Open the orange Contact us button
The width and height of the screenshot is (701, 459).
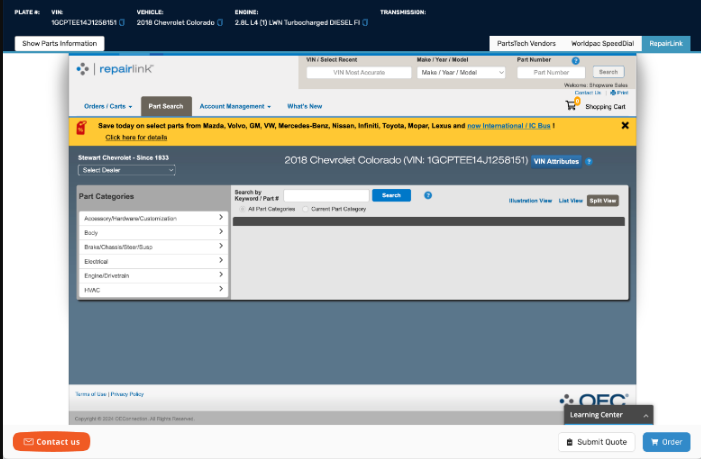tap(51, 442)
